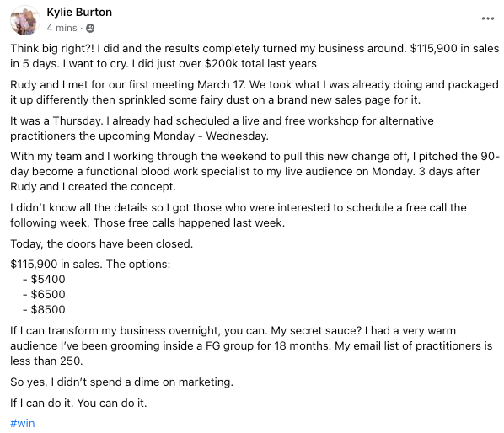Click the paragraph starting "Think big right?!"
504x433 pixels.
click(255, 56)
